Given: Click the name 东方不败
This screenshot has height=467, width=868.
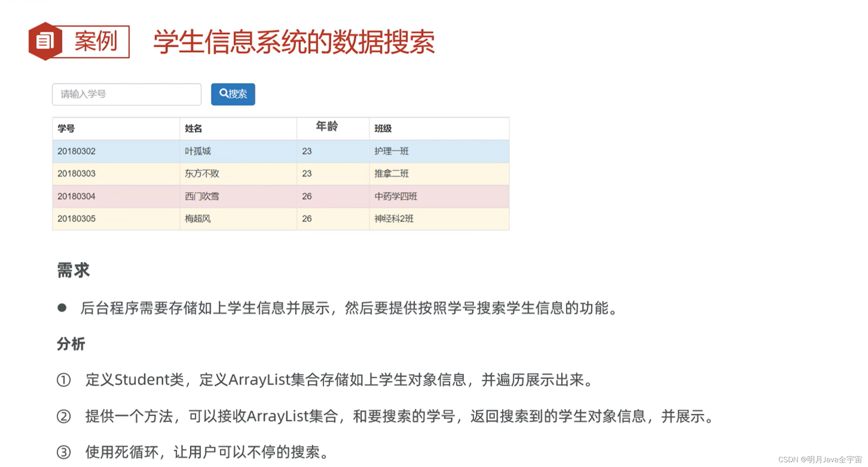Looking at the screenshot, I should pos(202,173).
